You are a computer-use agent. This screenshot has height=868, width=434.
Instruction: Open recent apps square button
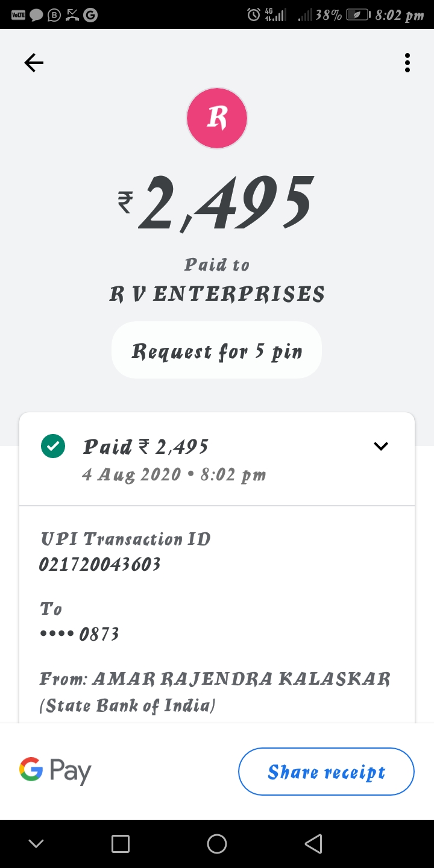click(121, 844)
